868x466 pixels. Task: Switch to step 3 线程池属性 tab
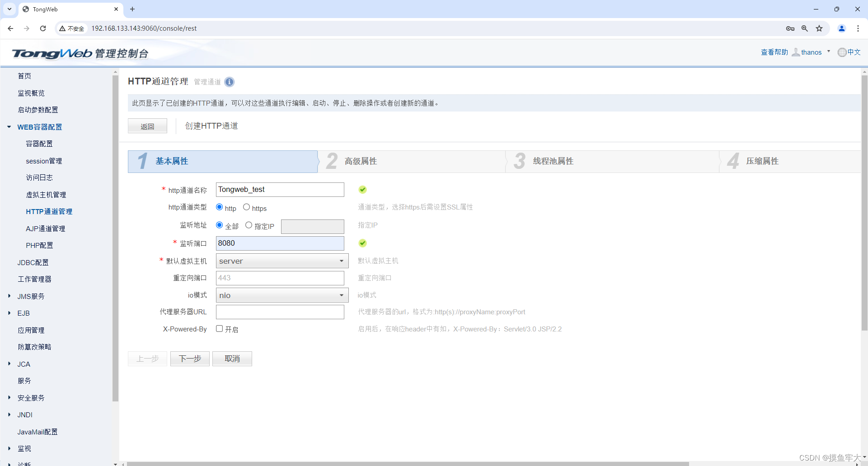(x=612, y=161)
